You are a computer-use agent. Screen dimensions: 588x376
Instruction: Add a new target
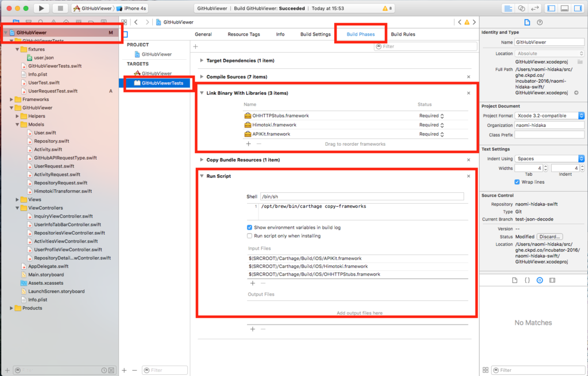click(x=124, y=370)
